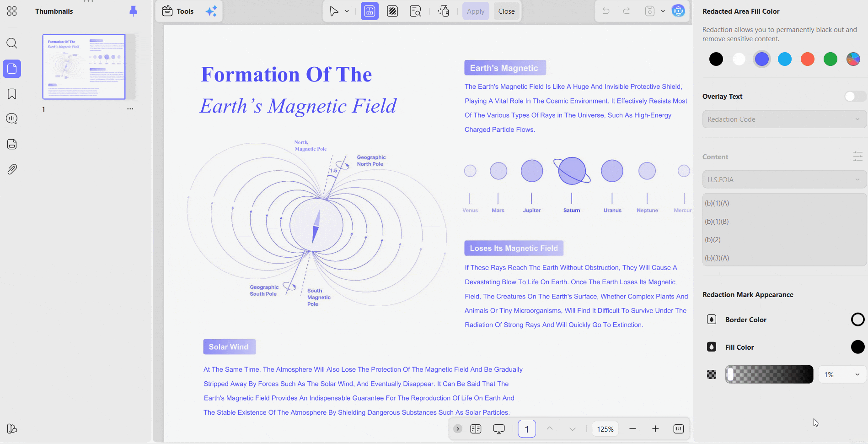
Task: Open the Redaction Code dropdown
Action: pyautogui.click(x=784, y=119)
